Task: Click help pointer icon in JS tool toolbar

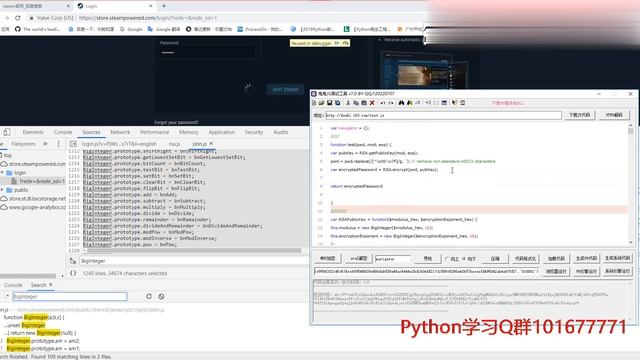Action: pos(454,103)
